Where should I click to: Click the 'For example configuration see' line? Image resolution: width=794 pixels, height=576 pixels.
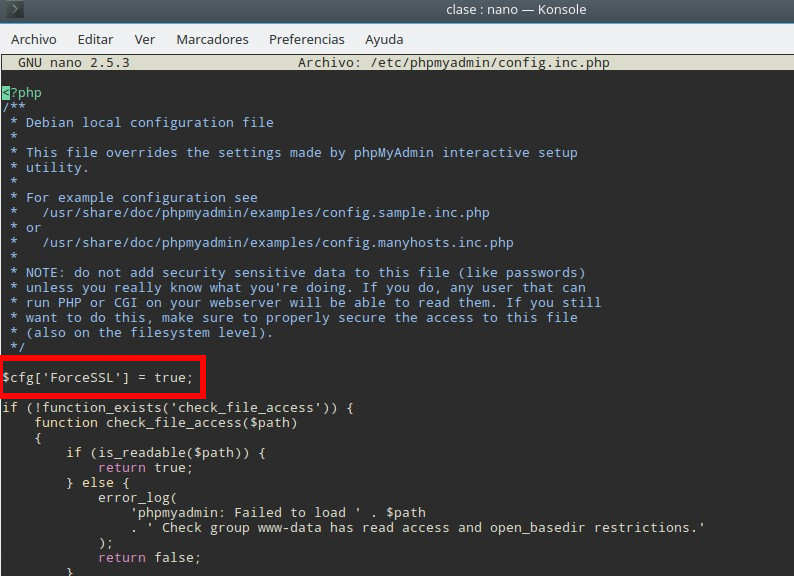(134, 198)
